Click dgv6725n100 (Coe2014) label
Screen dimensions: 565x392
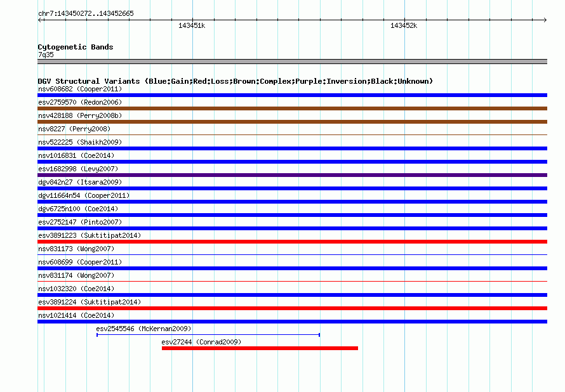click(x=78, y=209)
